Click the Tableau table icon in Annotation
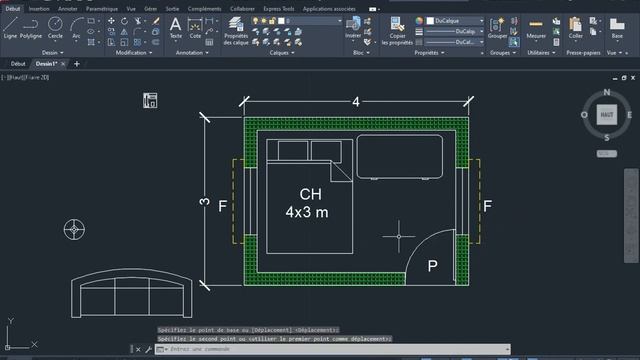Screen dimensions: 640x360 (x=209, y=42)
